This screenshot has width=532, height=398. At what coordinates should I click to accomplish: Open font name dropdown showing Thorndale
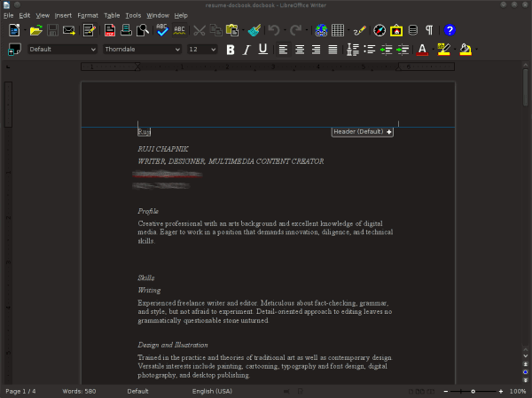pos(142,50)
